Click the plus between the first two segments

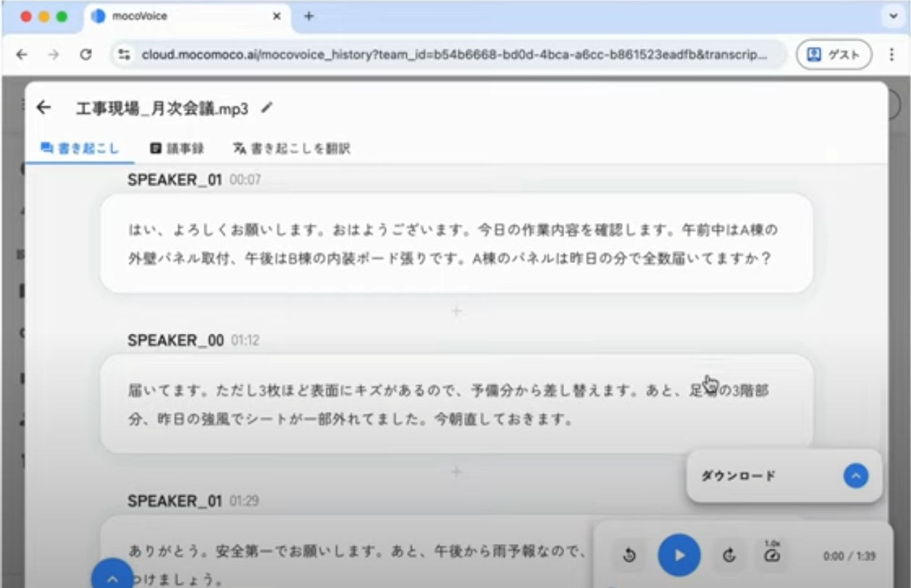click(456, 311)
